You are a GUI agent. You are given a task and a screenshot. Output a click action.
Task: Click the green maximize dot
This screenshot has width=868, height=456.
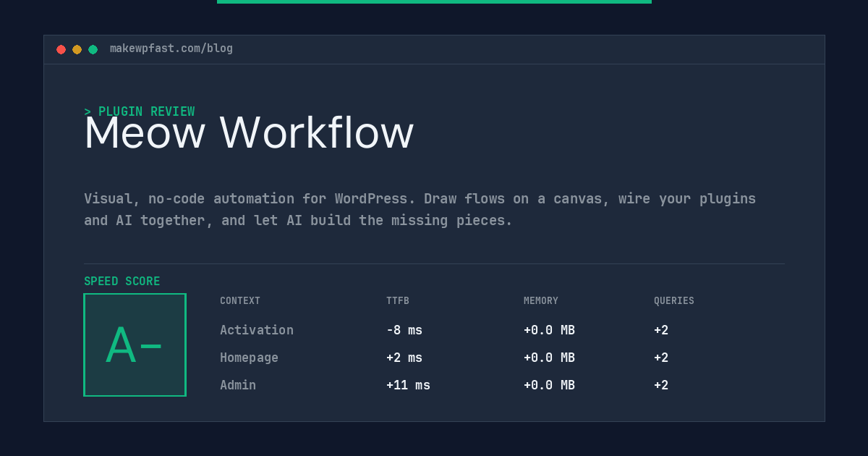tap(93, 49)
